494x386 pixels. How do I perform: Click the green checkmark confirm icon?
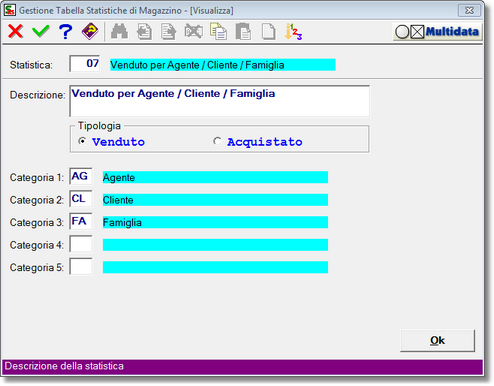[x=41, y=32]
